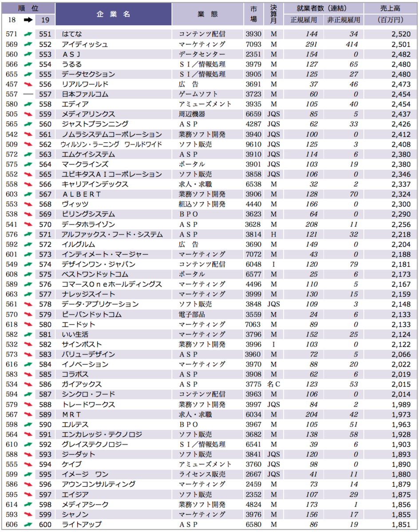
Task: Click the 正規雇用 sub-header
Action: (304, 20)
